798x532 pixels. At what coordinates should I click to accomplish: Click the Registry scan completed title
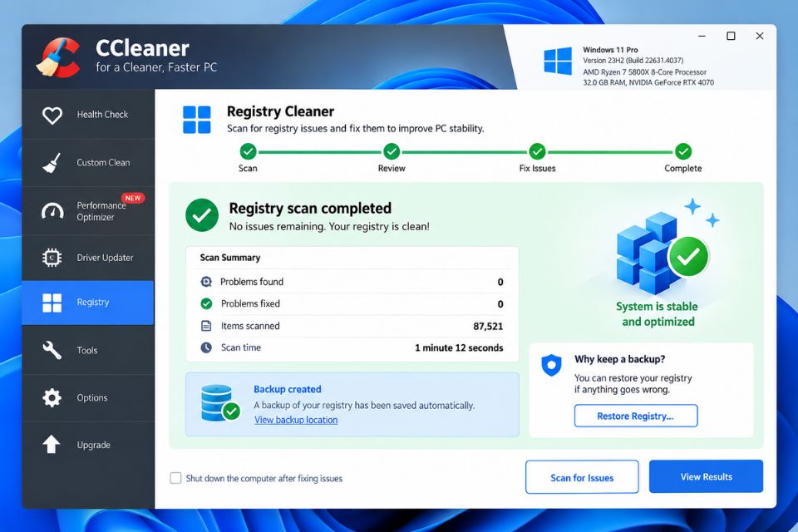310,208
